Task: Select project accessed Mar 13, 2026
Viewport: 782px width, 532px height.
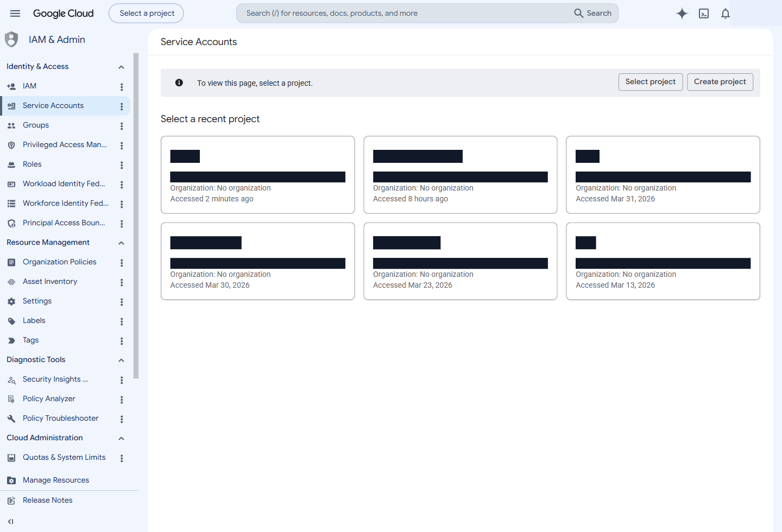Action: pos(663,261)
